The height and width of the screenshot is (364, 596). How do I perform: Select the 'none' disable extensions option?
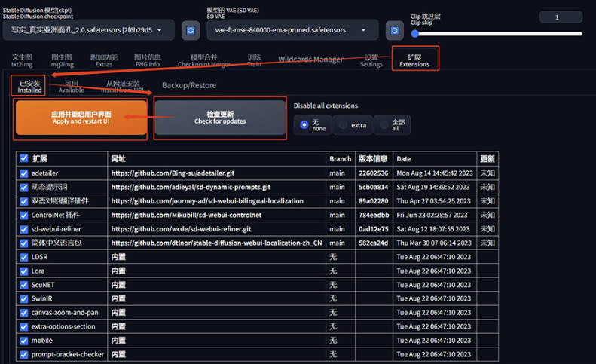pos(304,125)
